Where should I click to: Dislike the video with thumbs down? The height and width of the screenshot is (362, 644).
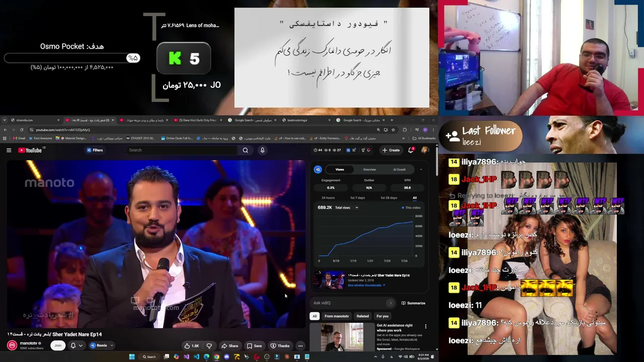[x=209, y=346]
